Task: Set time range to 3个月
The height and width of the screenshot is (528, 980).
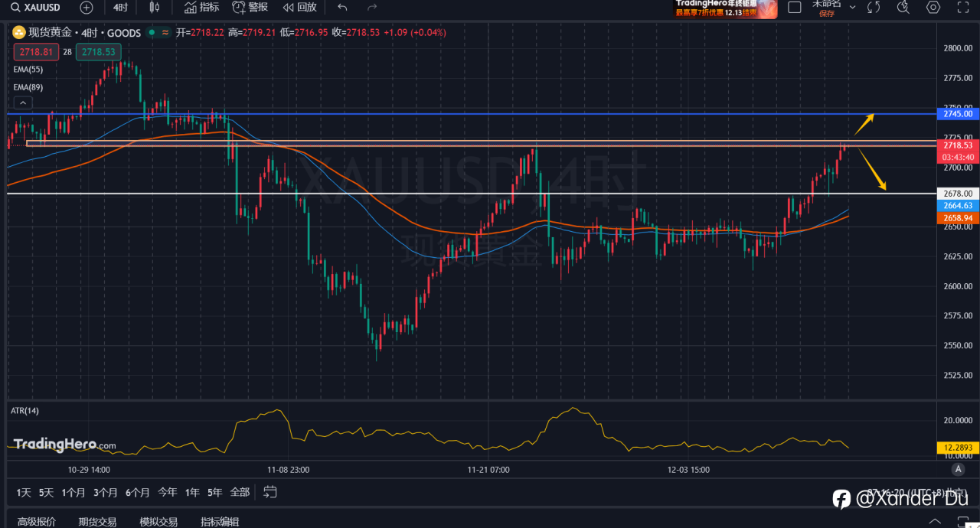Action: tap(106, 492)
